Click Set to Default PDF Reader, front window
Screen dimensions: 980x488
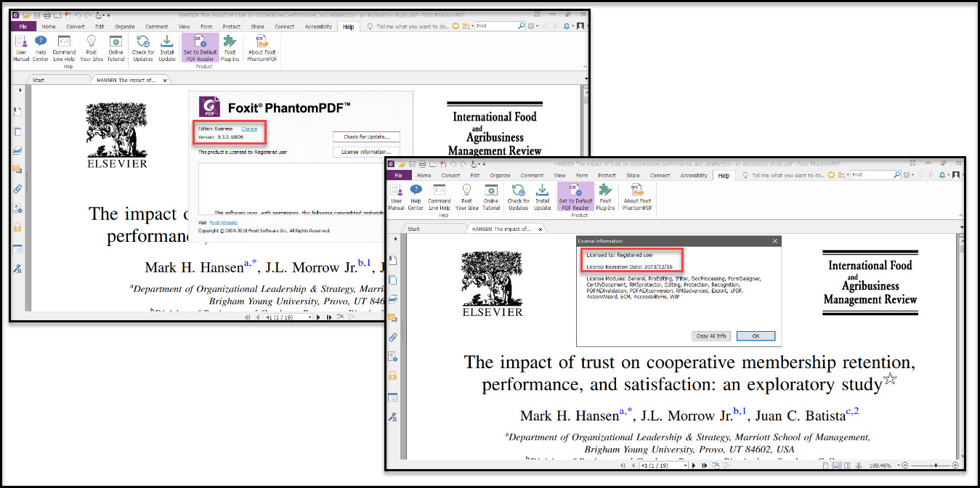[x=575, y=197]
